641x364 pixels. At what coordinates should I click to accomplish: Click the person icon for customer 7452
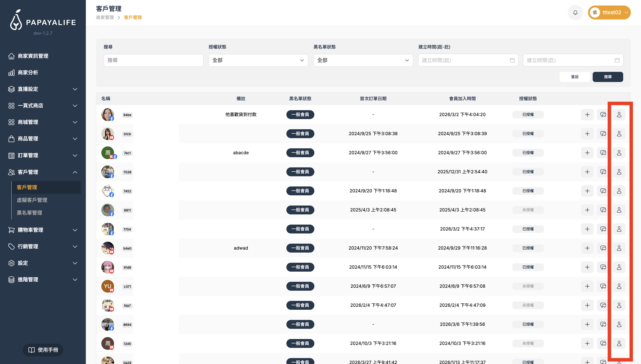coord(619,191)
